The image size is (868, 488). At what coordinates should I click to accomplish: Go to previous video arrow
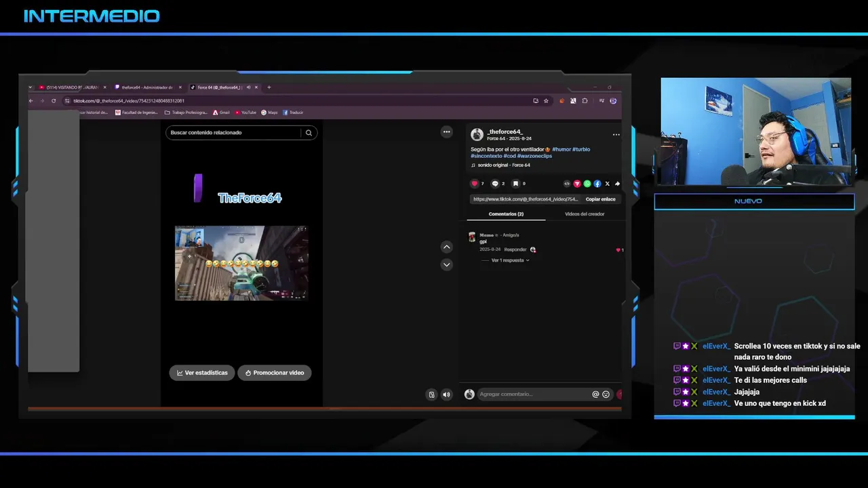tap(446, 247)
